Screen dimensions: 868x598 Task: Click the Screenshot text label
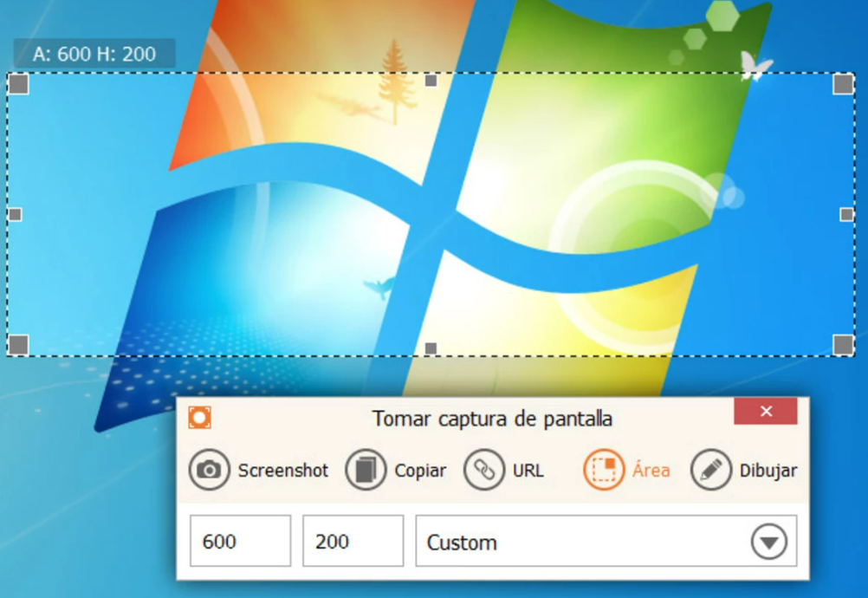pyautogui.click(x=283, y=471)
